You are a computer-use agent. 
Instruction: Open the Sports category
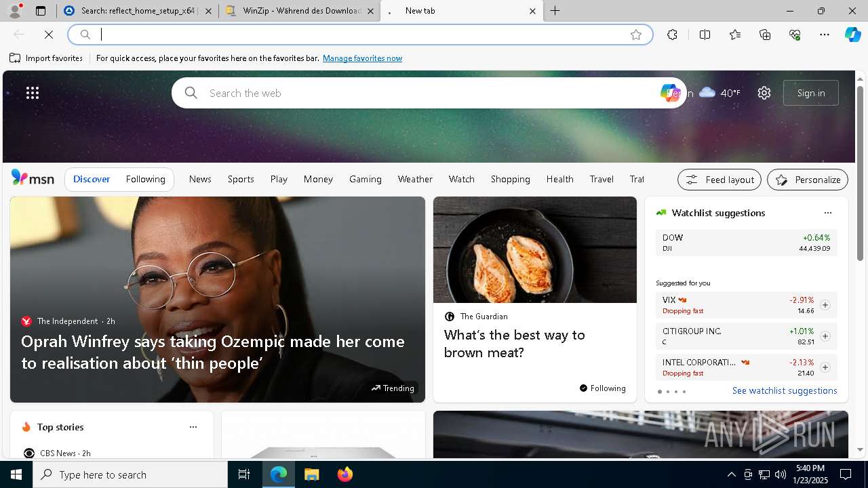[x=241, y=179]
